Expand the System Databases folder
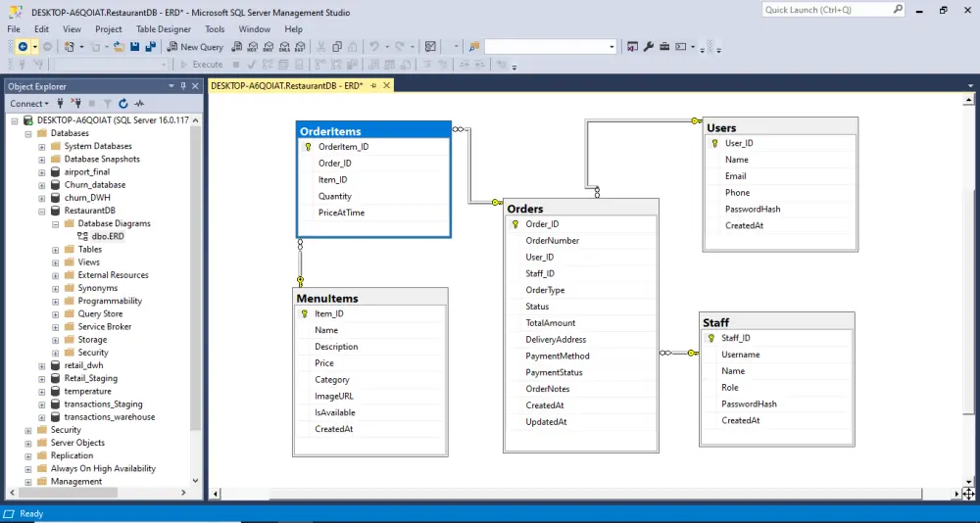The width and height of the screenshot is (980, 523). [42, 146]
